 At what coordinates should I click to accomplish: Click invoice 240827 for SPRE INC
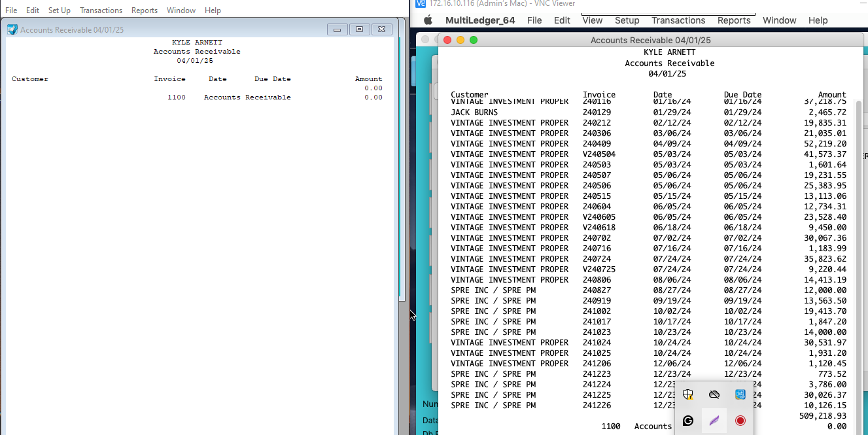tap(597, 290)
